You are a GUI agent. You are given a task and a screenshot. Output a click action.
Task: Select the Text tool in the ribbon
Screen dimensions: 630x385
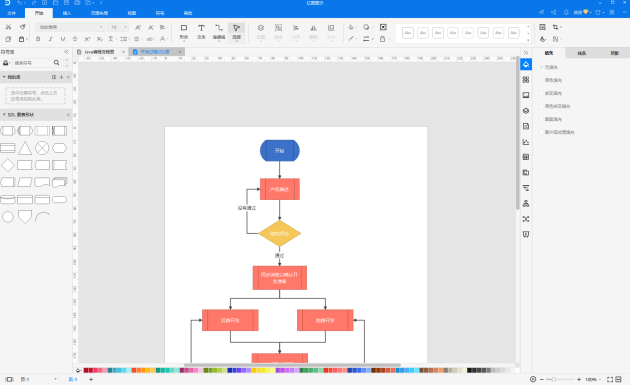201,31
